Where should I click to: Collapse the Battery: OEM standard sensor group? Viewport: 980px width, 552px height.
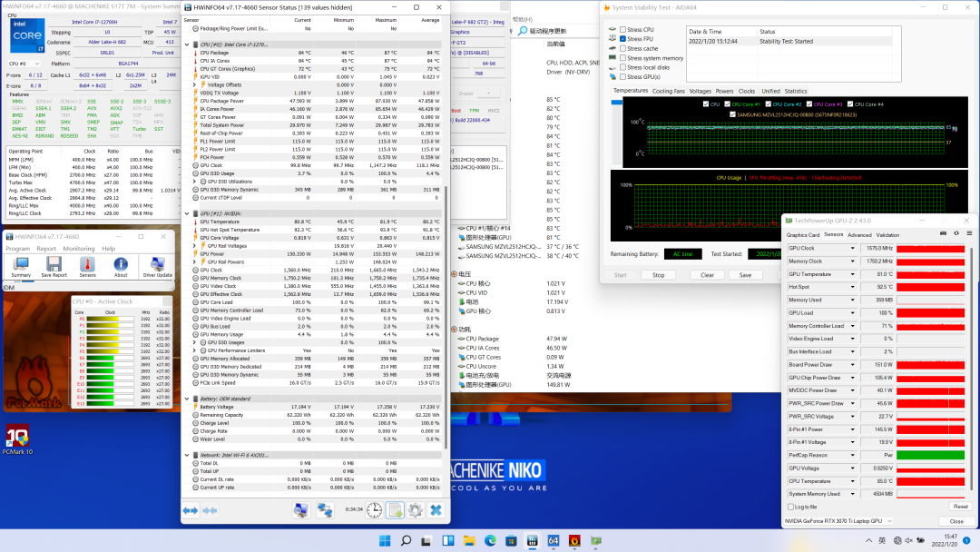[x=187, y=399]
